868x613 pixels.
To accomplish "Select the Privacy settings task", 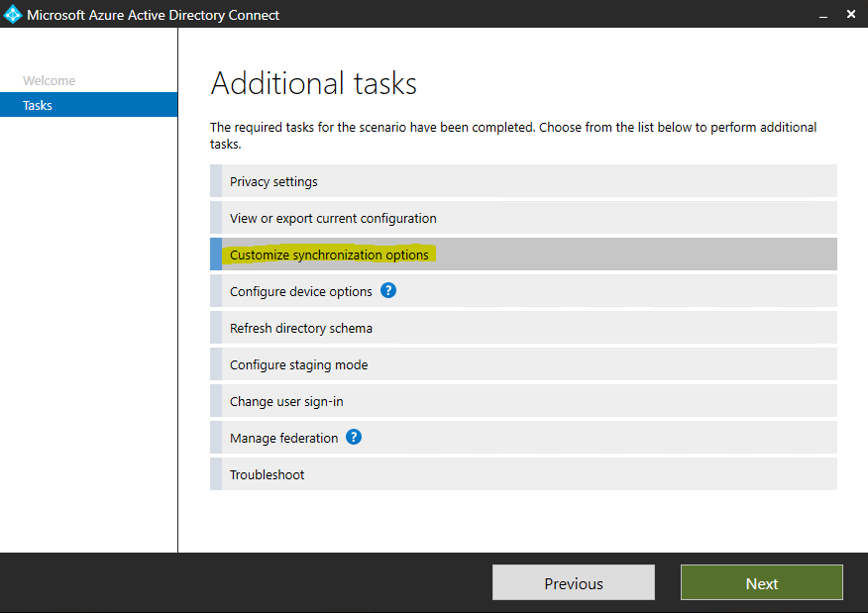I will pyautogui.click(x=523, y=181).
